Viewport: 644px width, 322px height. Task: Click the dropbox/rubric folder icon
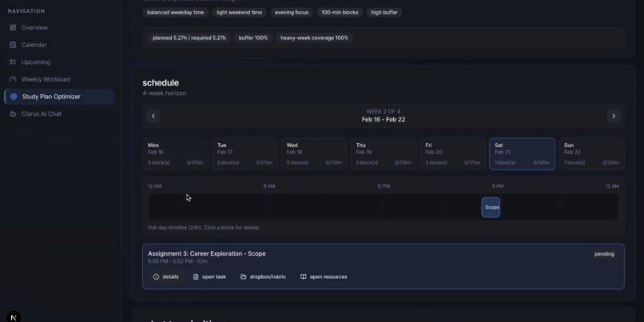coord(244,276)
